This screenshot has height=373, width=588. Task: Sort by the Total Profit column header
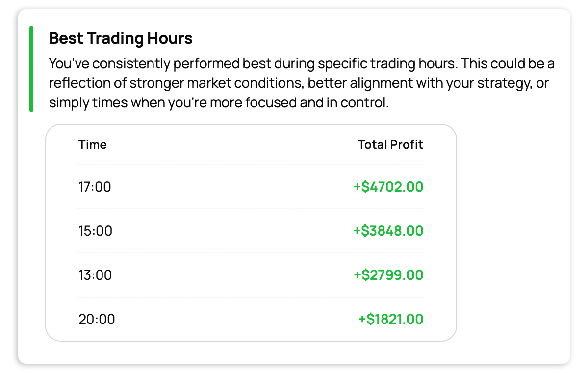(390, 145)
